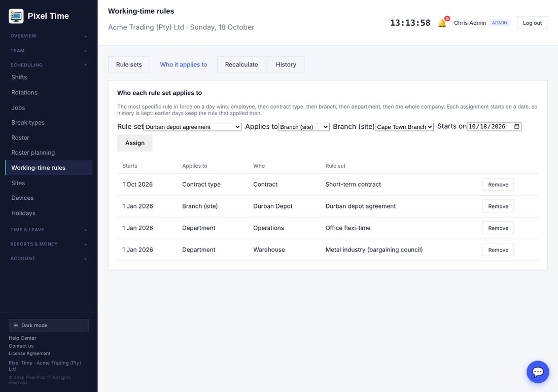Viewport: 558px width, 392px height.
Task: Click the Starts on date field
Action: tap(494, 126)
